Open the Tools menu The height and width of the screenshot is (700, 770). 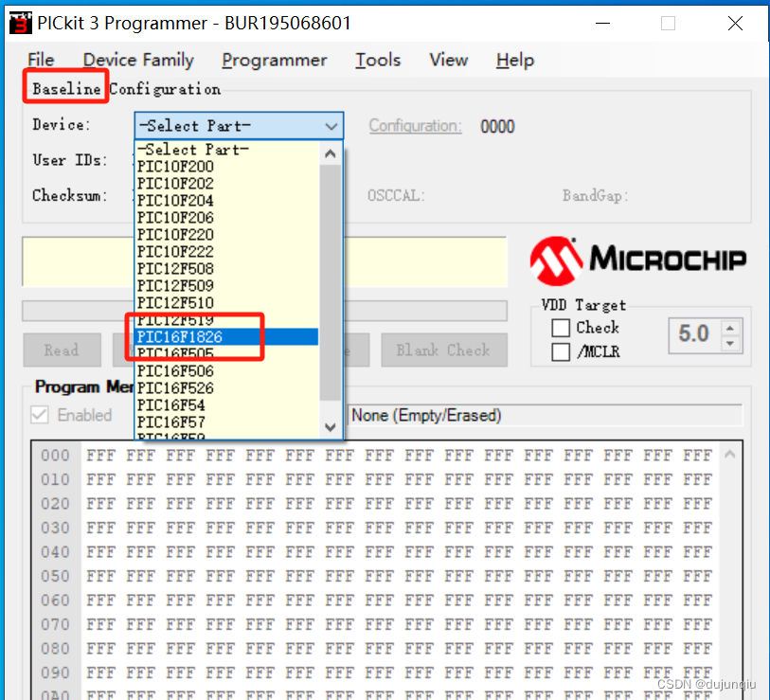378,60
